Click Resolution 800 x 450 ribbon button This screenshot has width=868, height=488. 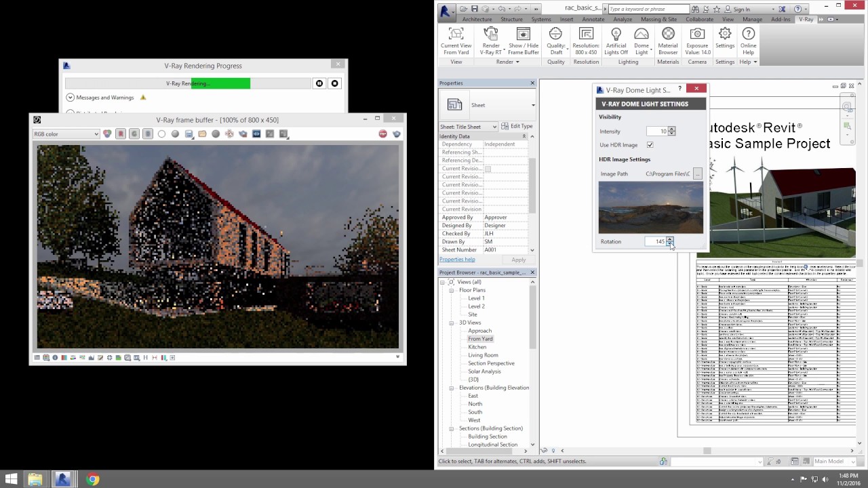(x=586, y=41)
